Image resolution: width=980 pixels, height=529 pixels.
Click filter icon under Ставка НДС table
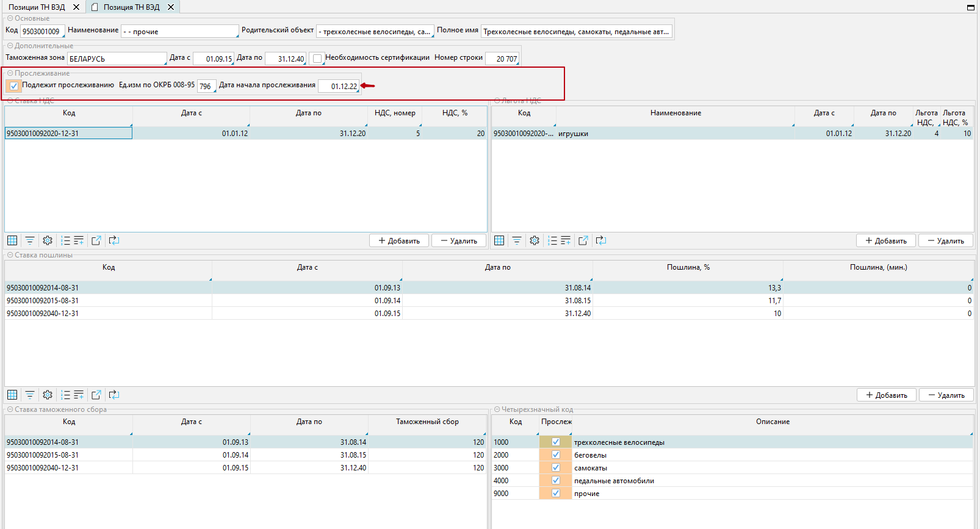pos(29,240)
